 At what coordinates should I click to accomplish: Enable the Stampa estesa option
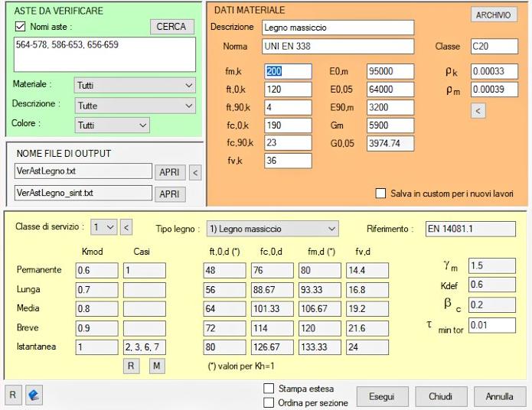tap(269, 389)
